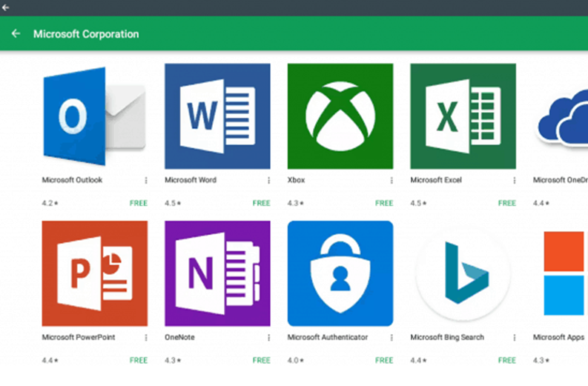This screenshot has width=588, height=386.
Task: Select the Microsoft Excel title text
Action: [x=436, y=180]
